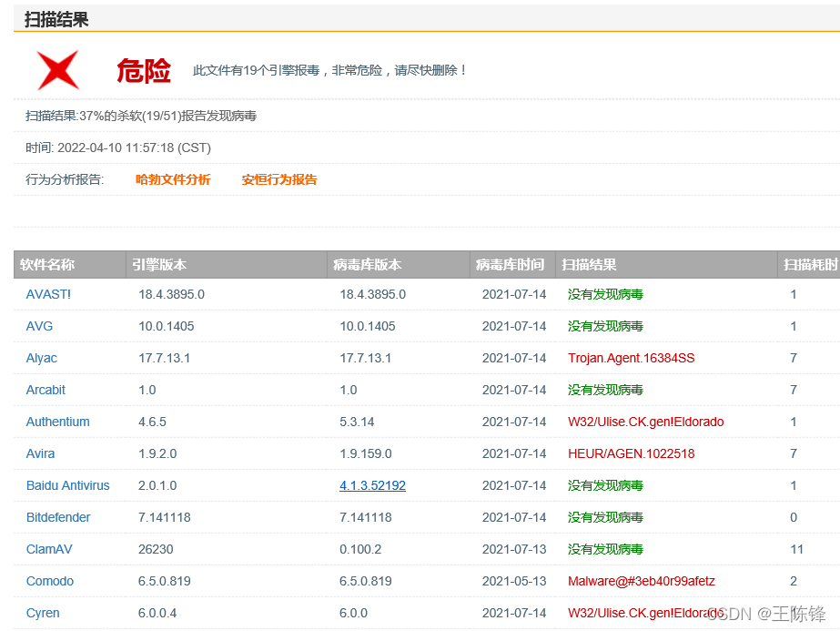Click Bitdefender engine version 7.141118

(165, 517)
